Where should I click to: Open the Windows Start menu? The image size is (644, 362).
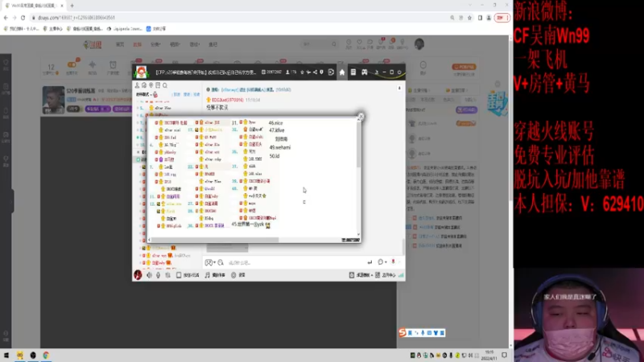pyautogui.click(x=6, y=355)
